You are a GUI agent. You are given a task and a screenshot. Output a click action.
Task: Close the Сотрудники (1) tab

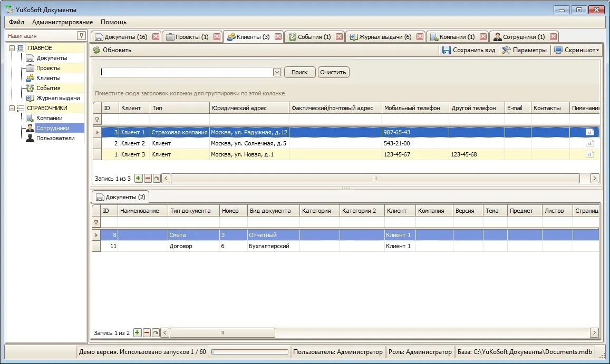tap(553, 37)
